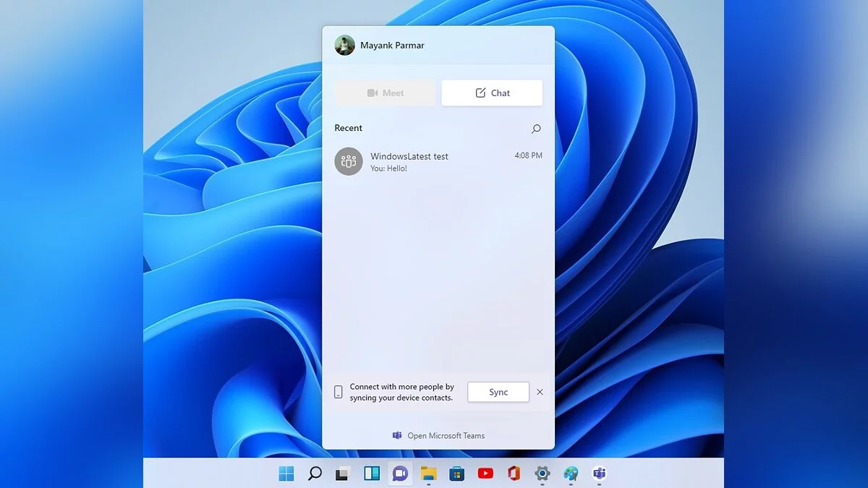Click Mayank Parmar profile picture
The image size is (868, 488).
point(344,46)
